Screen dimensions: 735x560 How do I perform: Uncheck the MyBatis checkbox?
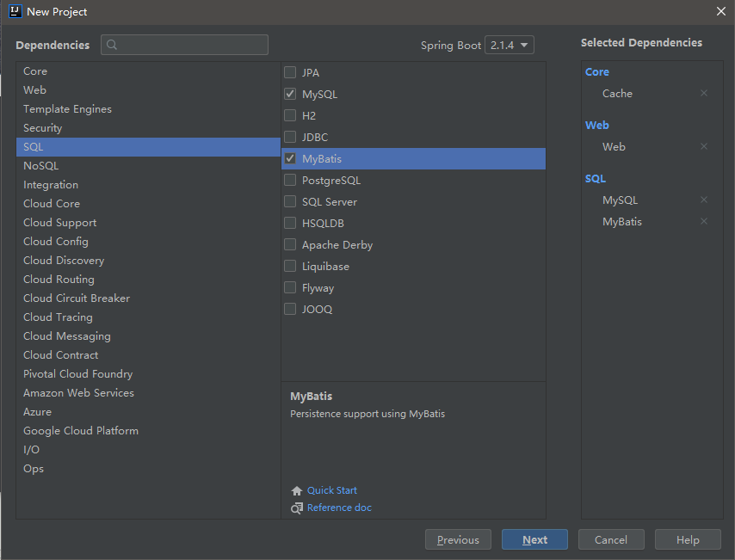[x=290, y=158]
